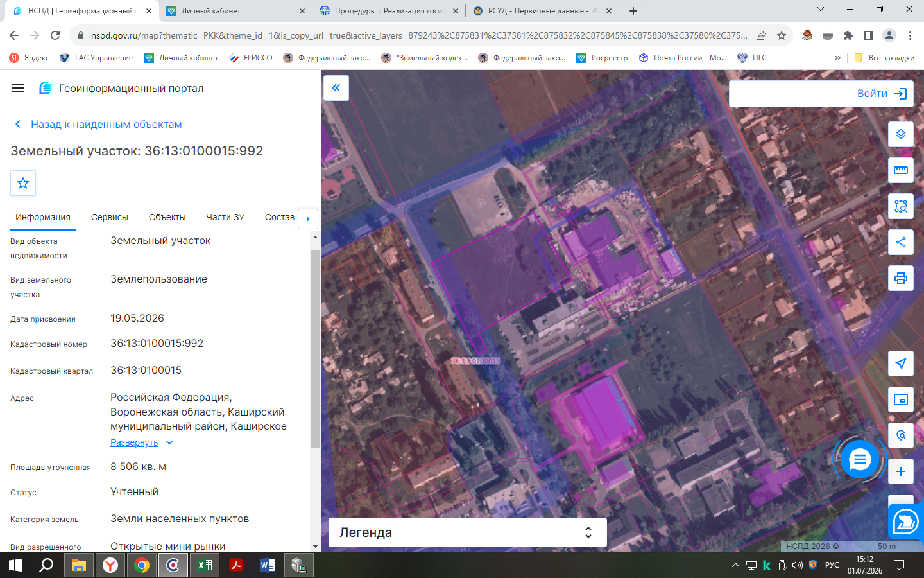Click the info panel vertical scrollbar
Viewport: 924px width, 578px height.
click(315, 349)
